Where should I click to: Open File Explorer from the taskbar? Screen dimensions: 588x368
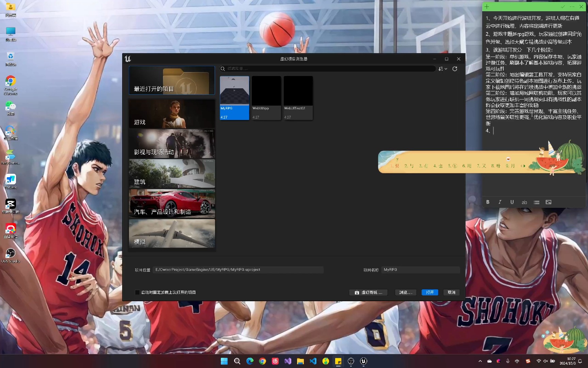300,361
